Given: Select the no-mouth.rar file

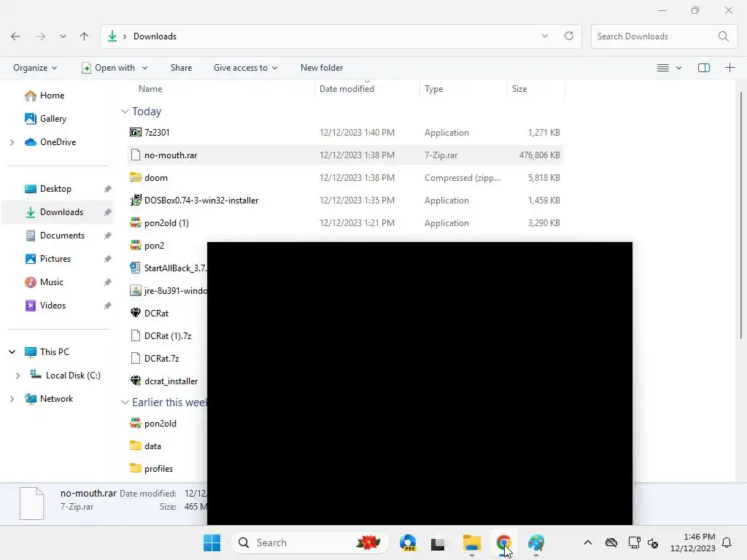Looking at the screenshot, I should pyautogui.click(x=345, y=155).
